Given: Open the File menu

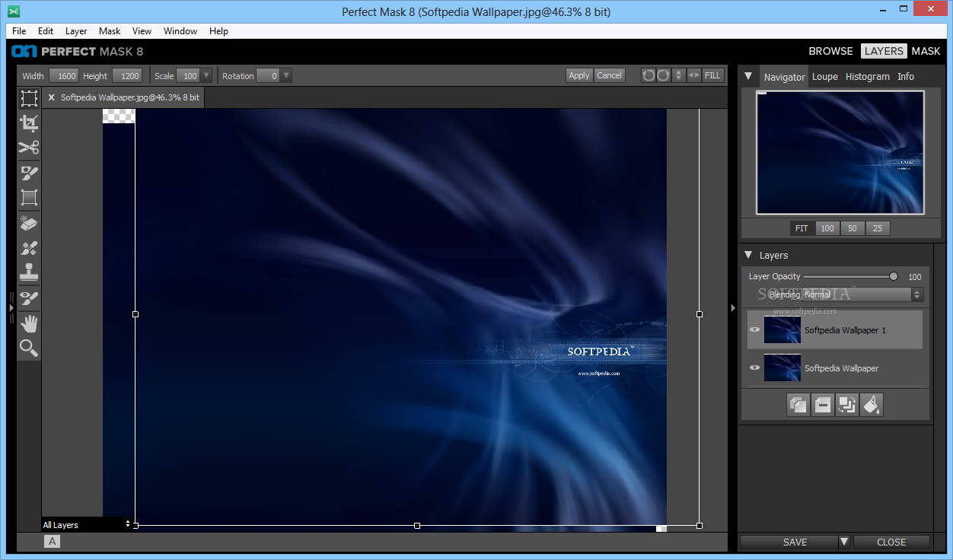Looking at the screenshot, I should [19, 31].
